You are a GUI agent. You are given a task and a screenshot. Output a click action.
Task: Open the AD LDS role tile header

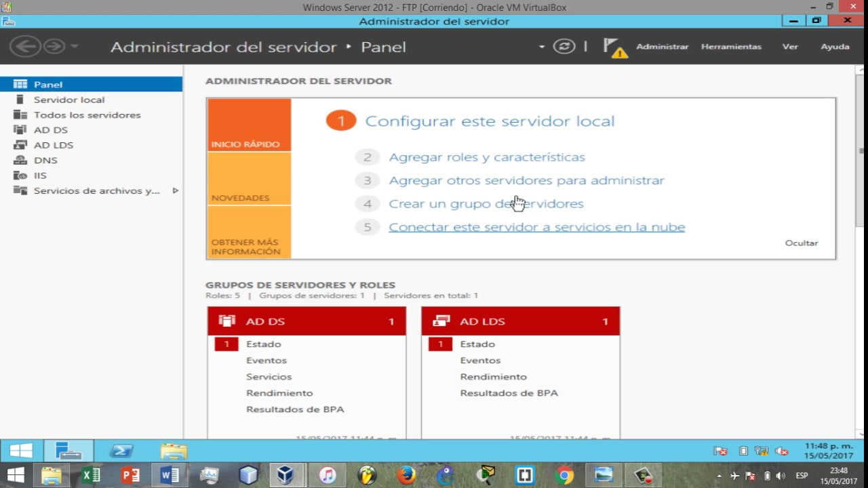coord(521,321)
